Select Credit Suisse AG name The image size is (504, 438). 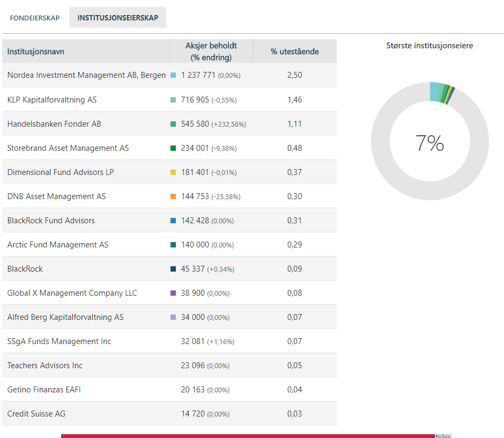36,413
